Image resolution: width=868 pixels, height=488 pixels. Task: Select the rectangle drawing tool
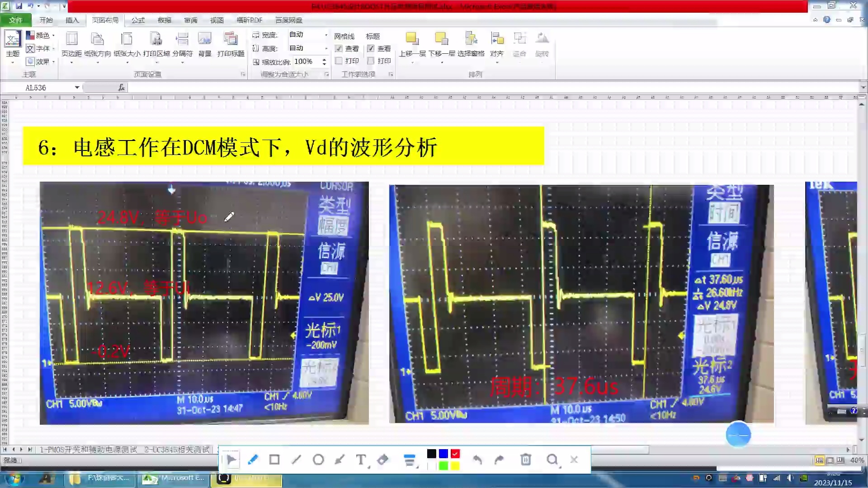(274, 459)
